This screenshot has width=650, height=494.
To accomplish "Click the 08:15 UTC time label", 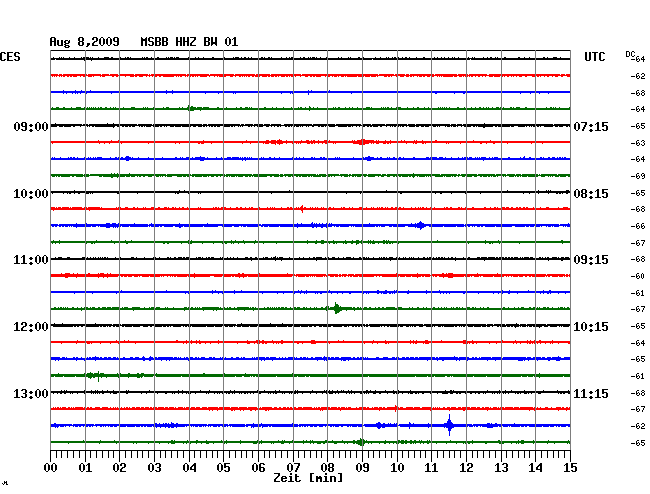I will (590, 193).
